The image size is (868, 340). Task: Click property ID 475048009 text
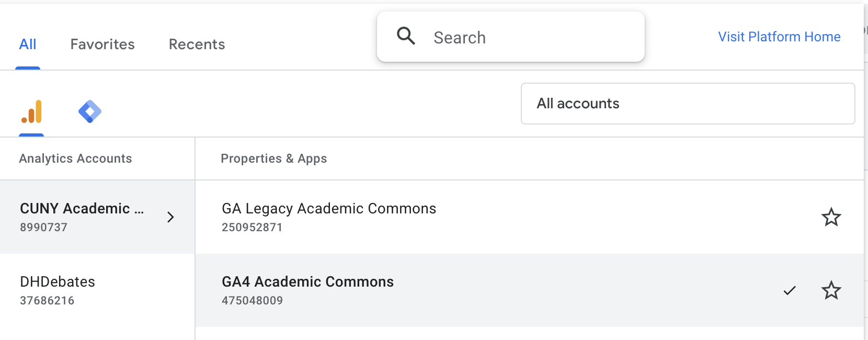click(252, 301)
